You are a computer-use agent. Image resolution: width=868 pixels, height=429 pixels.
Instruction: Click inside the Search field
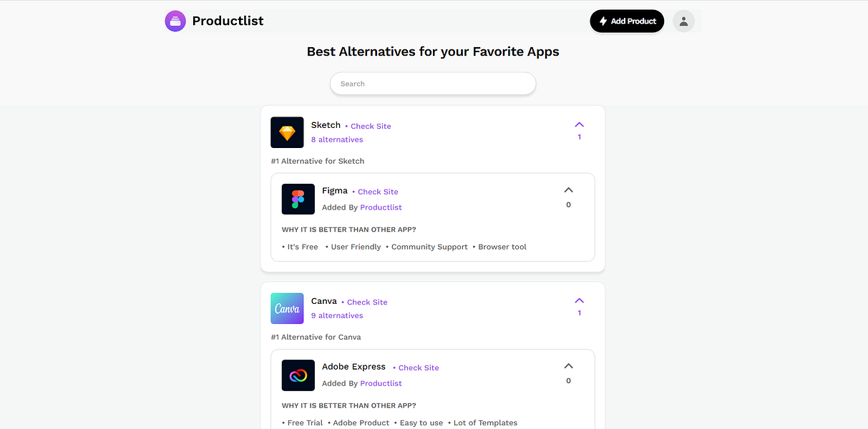pos(432,84)
